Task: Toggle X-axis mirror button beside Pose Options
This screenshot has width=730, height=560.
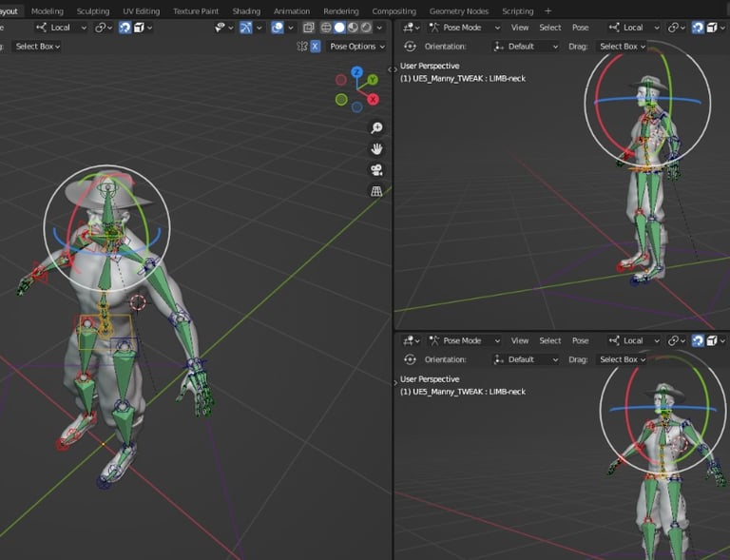Action: click(315, 46)
